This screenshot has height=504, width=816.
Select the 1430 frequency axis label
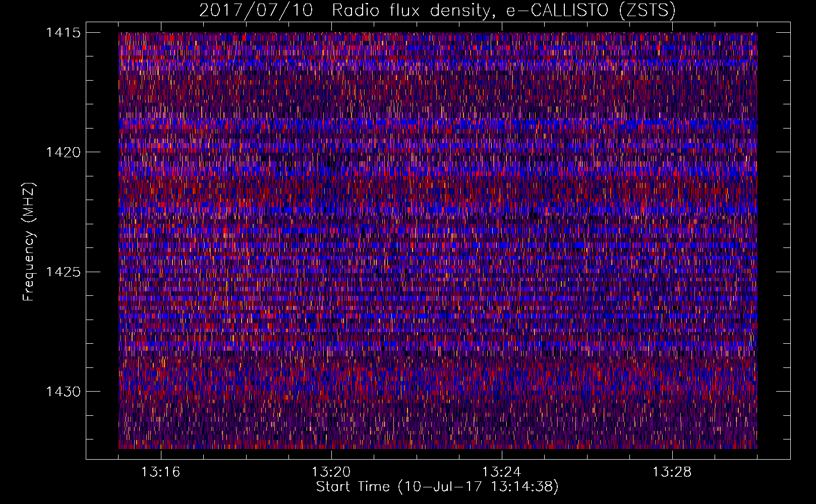tap(63, 392)
